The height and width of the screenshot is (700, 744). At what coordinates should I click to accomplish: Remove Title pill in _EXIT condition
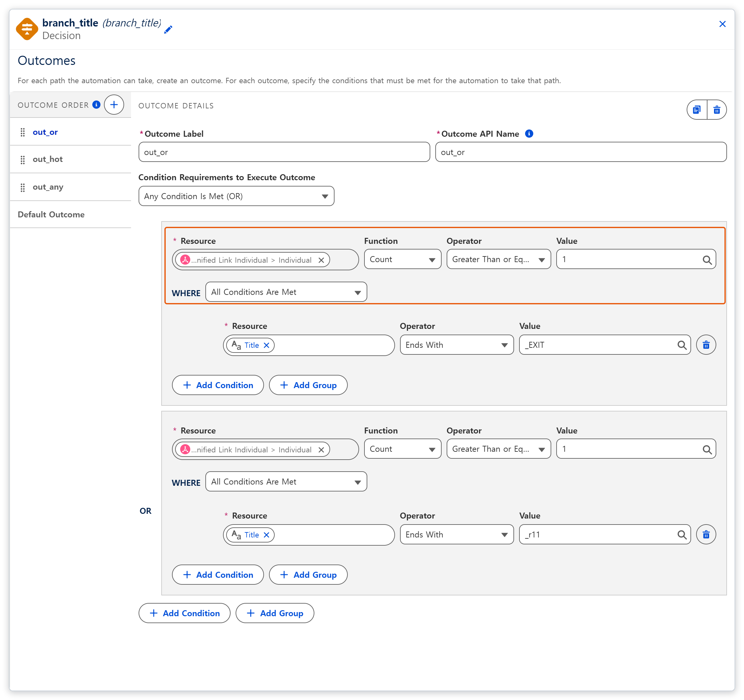266,345
